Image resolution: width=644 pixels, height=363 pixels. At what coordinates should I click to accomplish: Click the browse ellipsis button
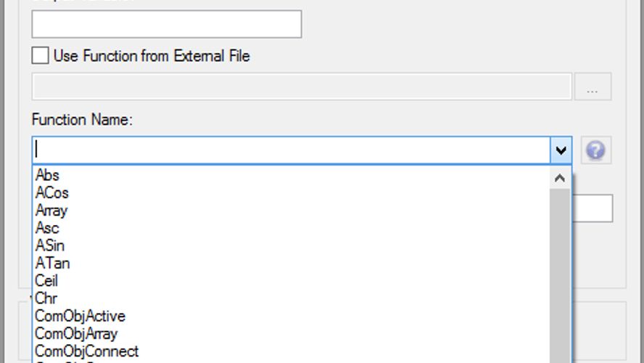coord(593,87)
